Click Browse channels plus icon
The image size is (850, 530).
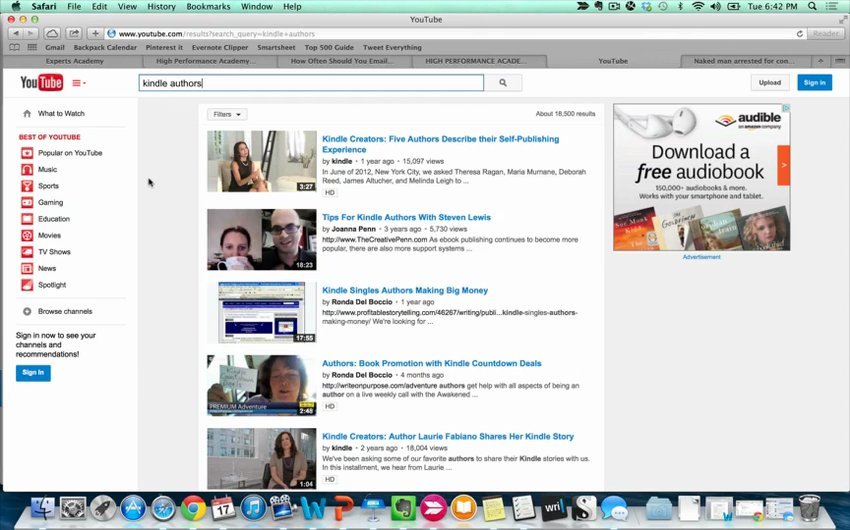pos(27,312)
